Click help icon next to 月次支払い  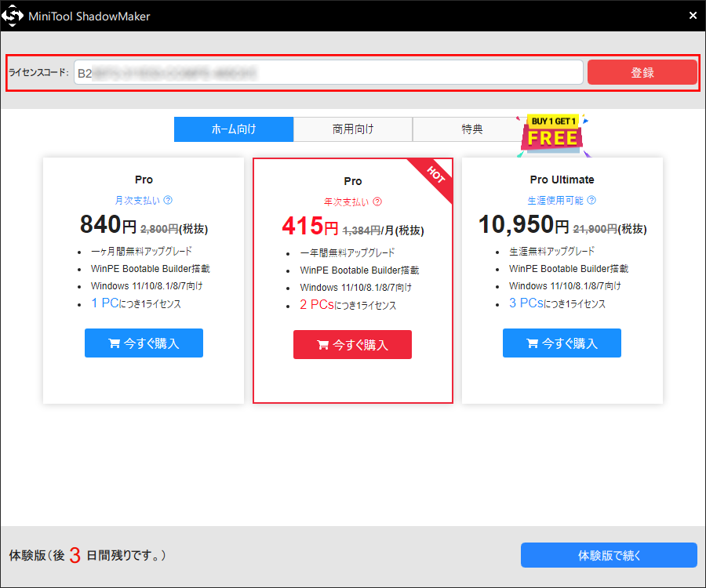click(169, 201)
